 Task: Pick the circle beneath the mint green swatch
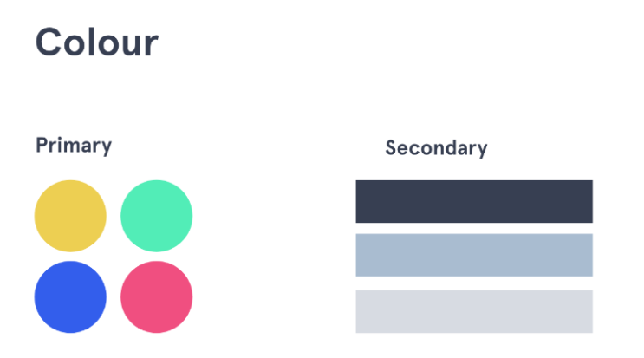tap(157, 296)
